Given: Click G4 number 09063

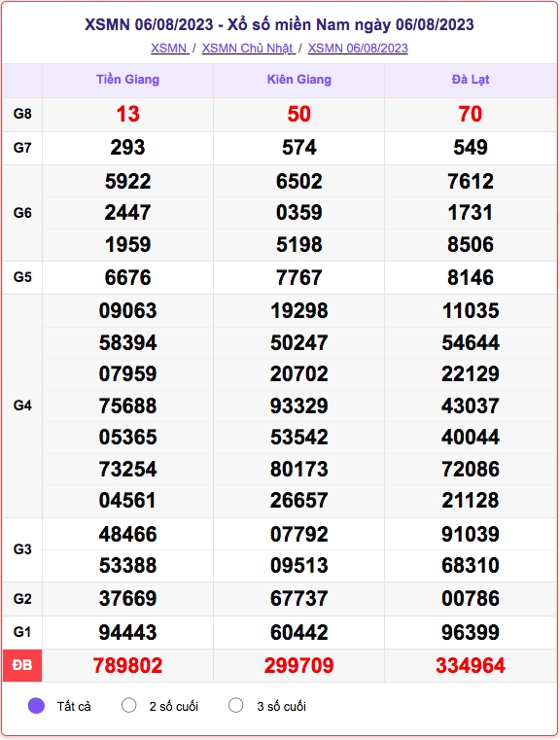Looking at the screenshot, I should [x=128, y=311].
